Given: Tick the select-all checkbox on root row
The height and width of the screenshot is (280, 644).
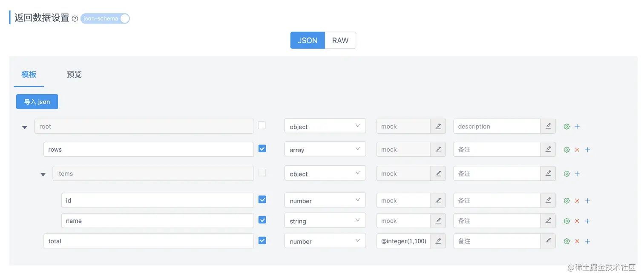Looking at the screenshot, I should point(262,125).
